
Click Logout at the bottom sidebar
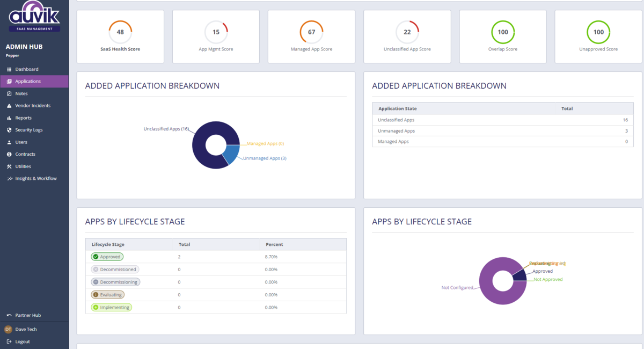click(x=21, y=341)
